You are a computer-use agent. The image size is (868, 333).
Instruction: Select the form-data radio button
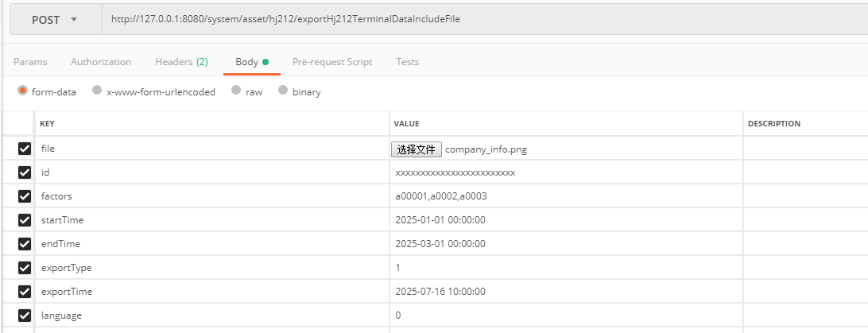(x=22, y=91)
